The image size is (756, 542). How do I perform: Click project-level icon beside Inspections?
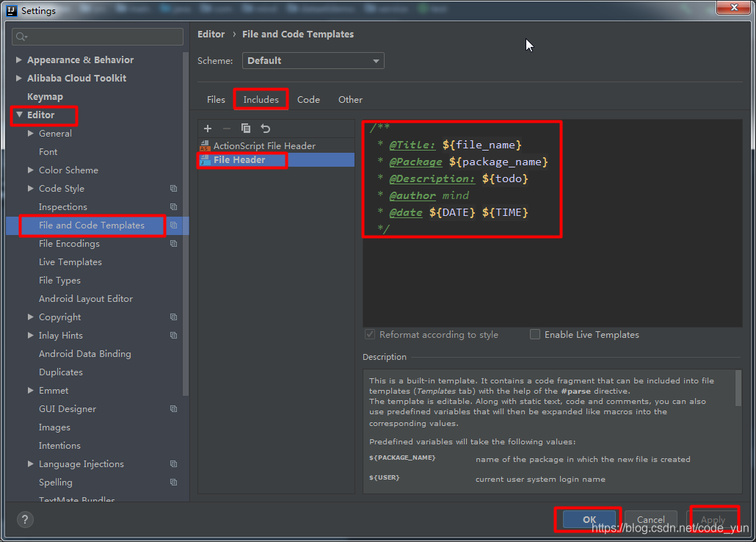click(x=173, y=207)
